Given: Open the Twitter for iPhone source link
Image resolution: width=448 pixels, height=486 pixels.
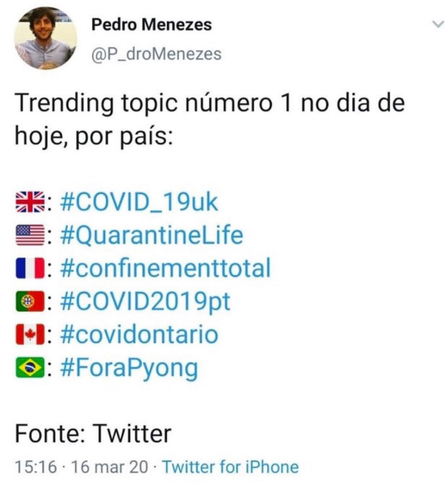Looking at the screenshot, I should click(x=230, y=467).
